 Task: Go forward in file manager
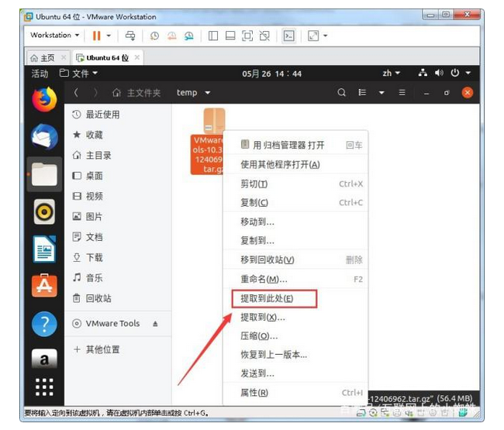(95, 93)
